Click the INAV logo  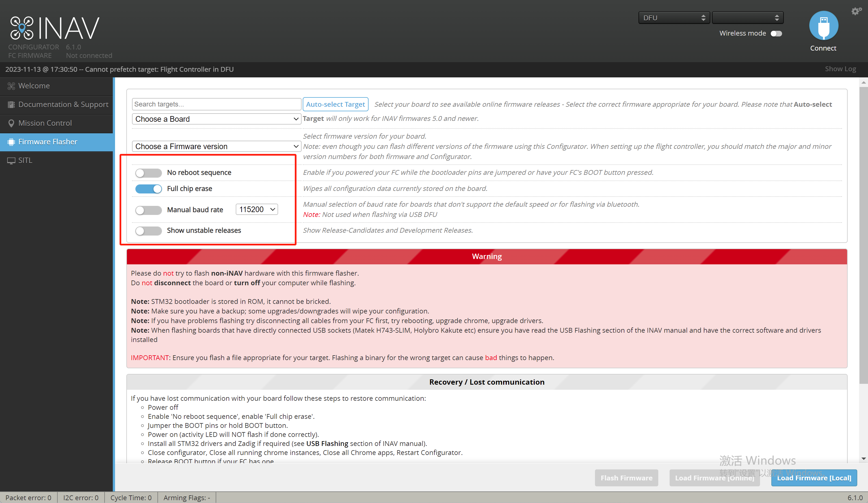[55, 28]
